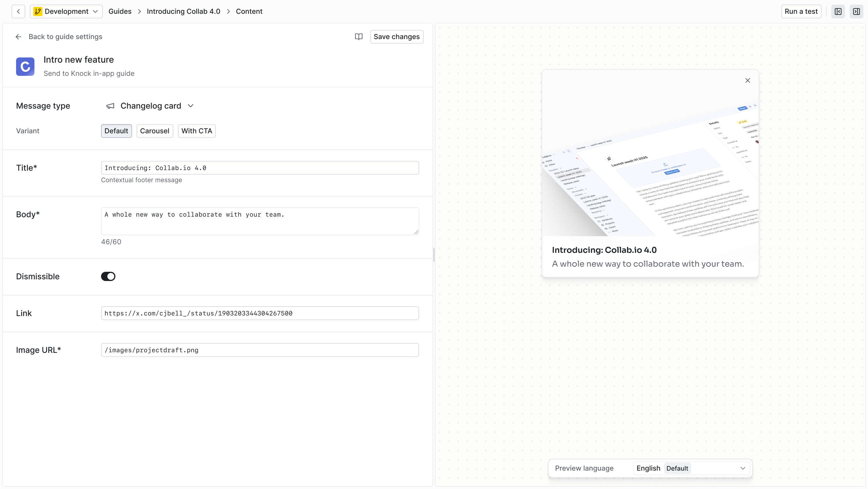Click the book documentation icon
Viewport: 868px width, 489px height.
tap(359, 36)
